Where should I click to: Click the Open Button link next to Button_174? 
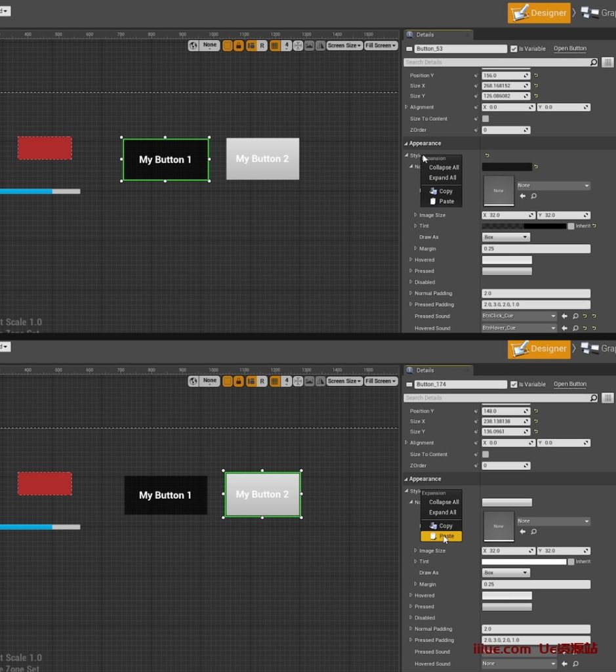pos(569,384)
